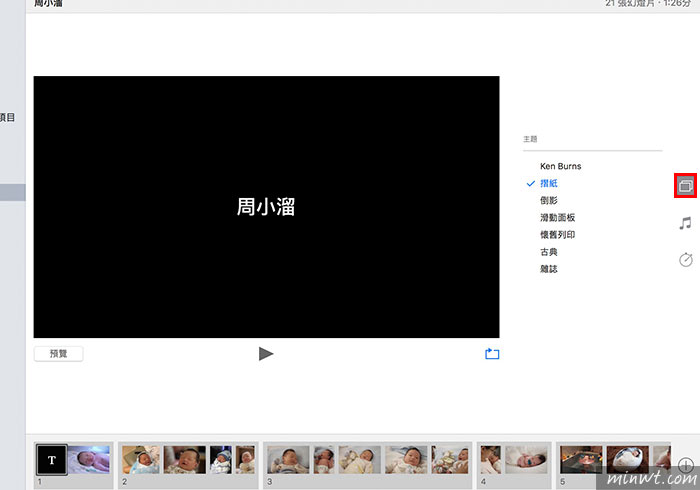This screenshot has height=490, width=700.
Task: Click the highlighted row in the left sidebar
Action: point(12,192)
